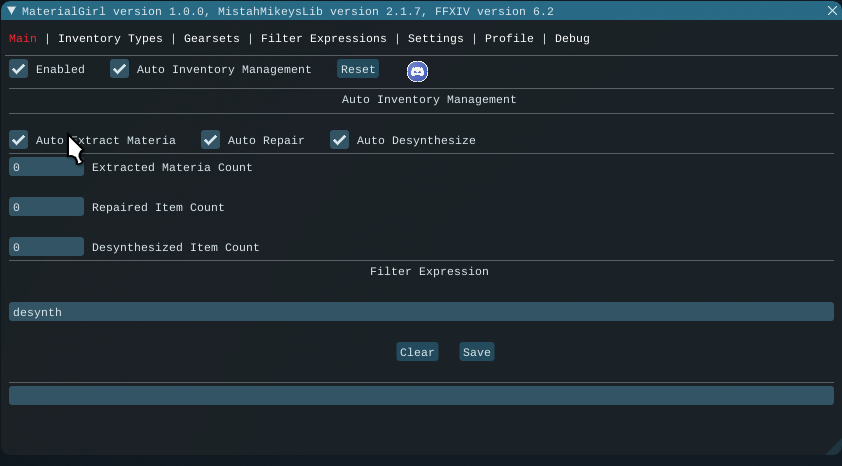Turn off Auto Desynthesize
842x466 pixels.
coord(340,140)
